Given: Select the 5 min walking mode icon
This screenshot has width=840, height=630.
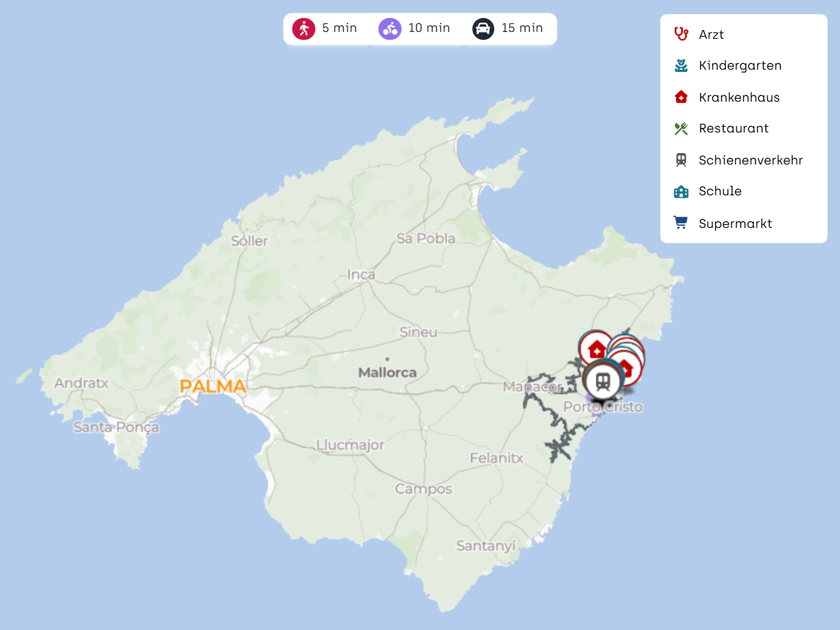Looking at the screenshot, I should click(x=303, y=29).
